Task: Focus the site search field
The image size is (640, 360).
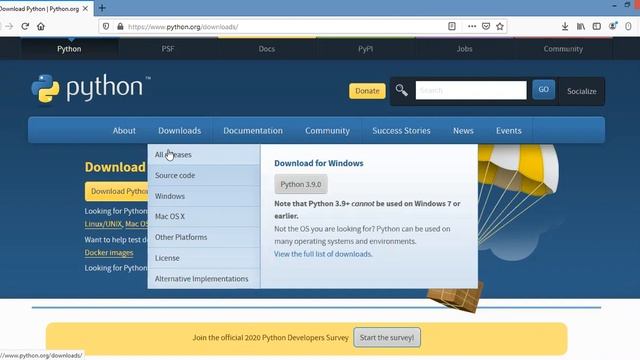Action: [x=471, y=90]
